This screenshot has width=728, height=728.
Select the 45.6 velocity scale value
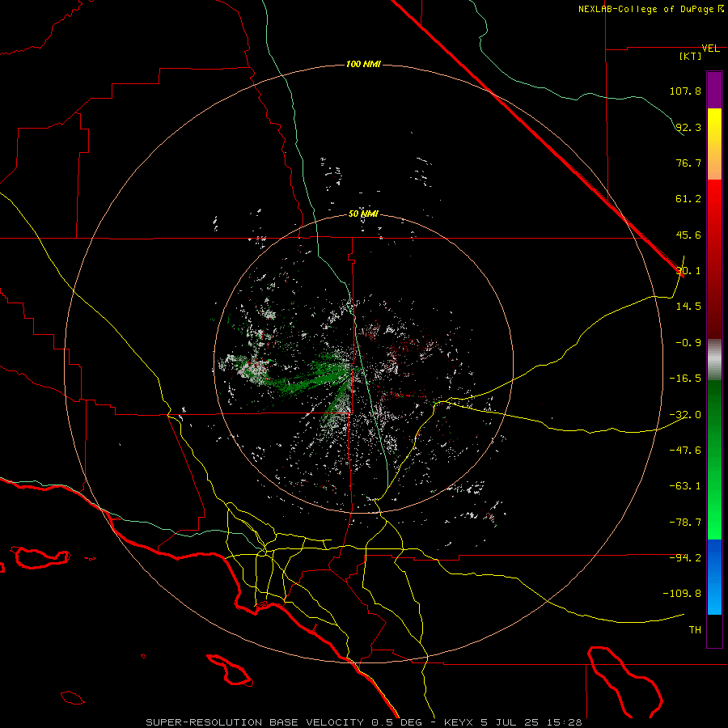(x=688, y=235)
